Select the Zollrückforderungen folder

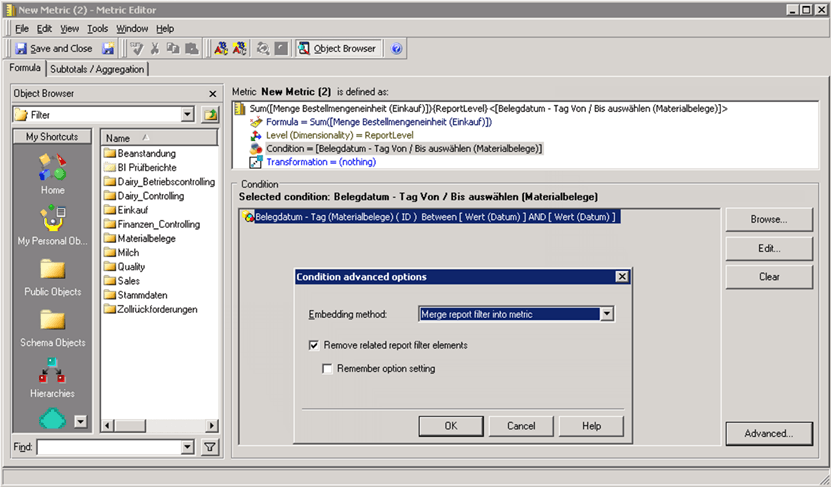[151, 309]
